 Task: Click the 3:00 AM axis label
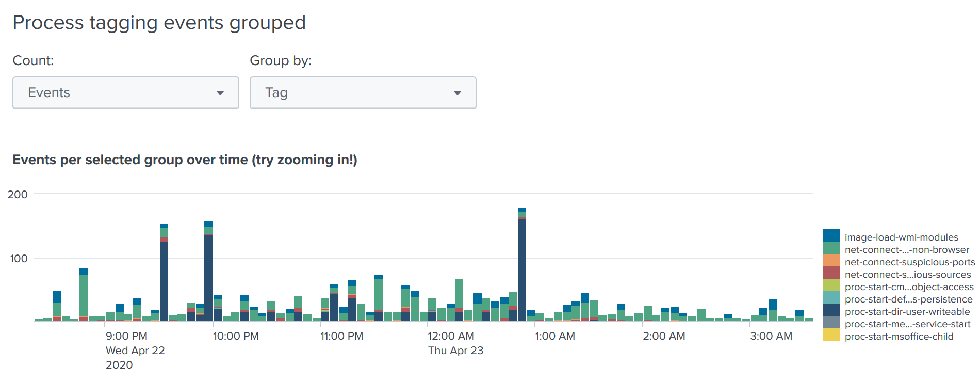771,336
